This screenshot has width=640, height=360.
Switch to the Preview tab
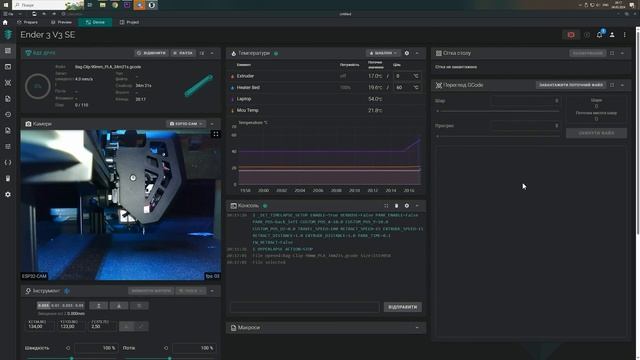(x=61, y=22)
